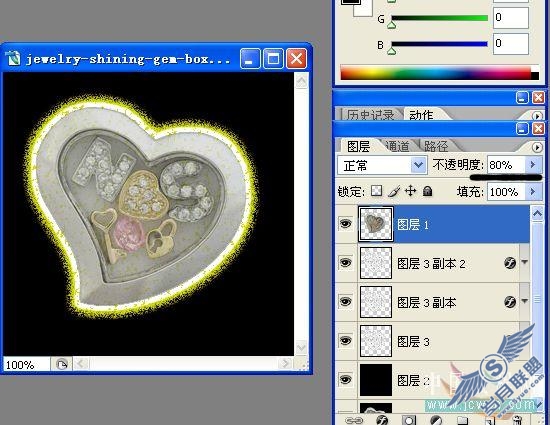
Task: Select 图层 3 副本 thumbnail
Action: coord(376,302)
